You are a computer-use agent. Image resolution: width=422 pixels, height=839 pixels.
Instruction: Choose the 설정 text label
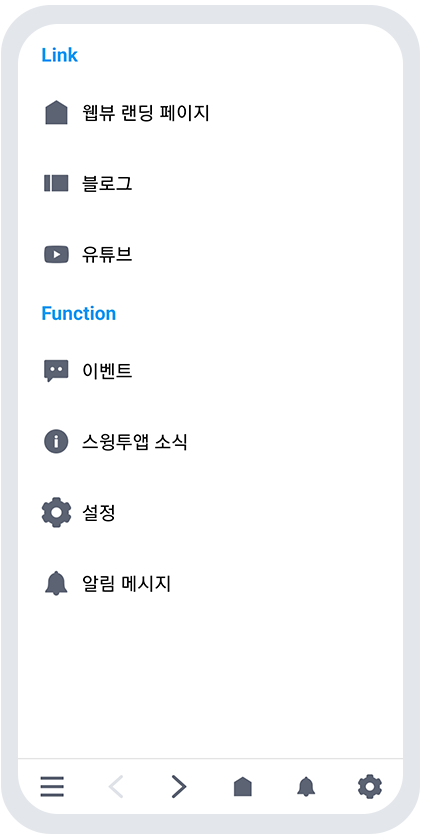coord(99,513)
